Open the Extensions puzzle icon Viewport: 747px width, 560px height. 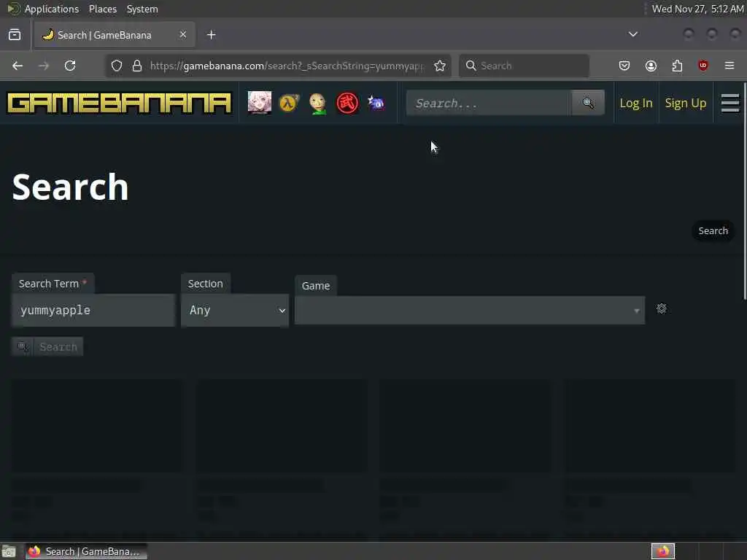[x=677, y=66]
